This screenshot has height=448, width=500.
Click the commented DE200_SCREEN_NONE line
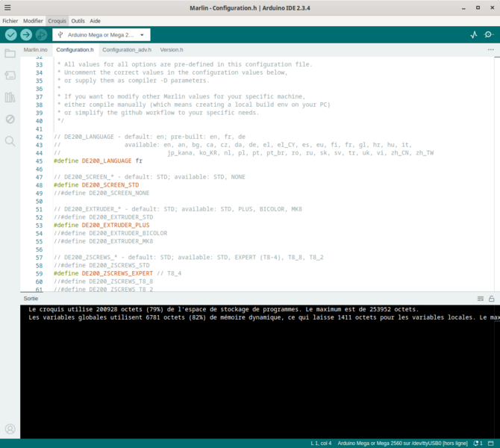tap(101, 193)
